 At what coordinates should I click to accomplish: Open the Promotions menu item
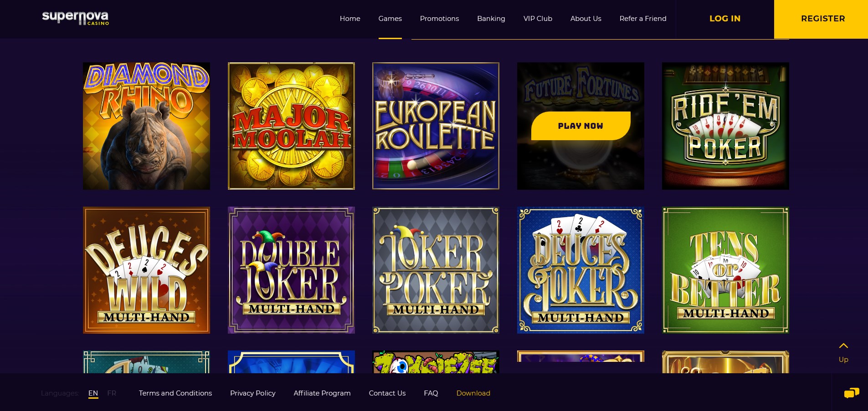coord(439,19)
